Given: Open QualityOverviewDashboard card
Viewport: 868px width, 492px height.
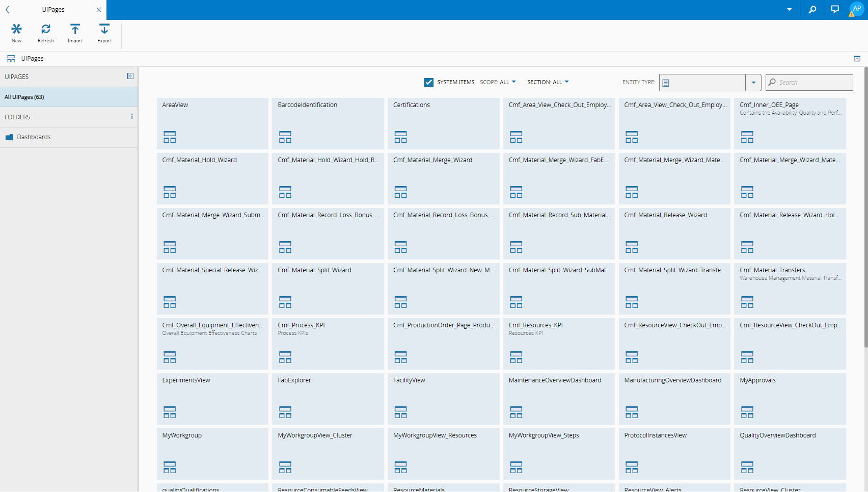Looking at the screenshot, I should pos(790,454).
